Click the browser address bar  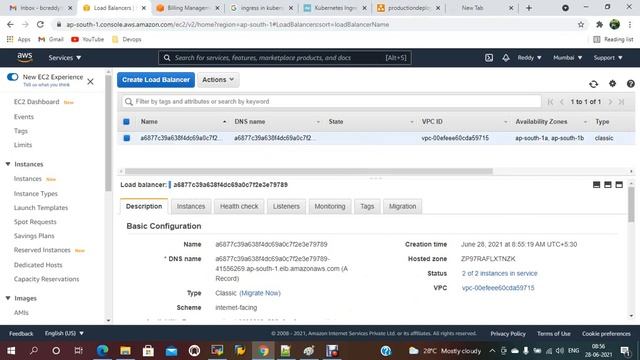[x=318, y=24]
